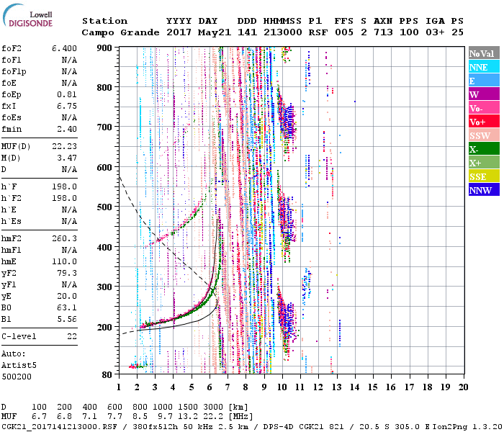Click the Vo+ red legend entry
The width and height of the screenshot is (504, 432).
(484, 122)
